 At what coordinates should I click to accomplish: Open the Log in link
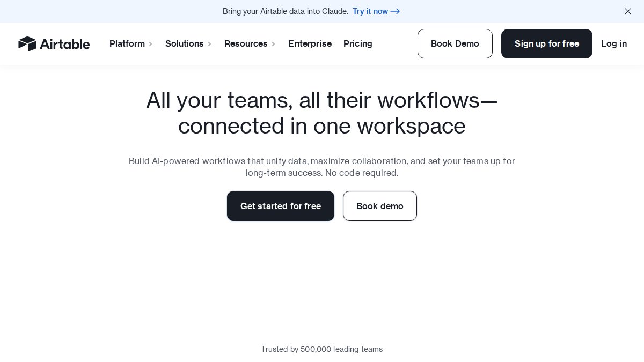(x=614, y=44)
